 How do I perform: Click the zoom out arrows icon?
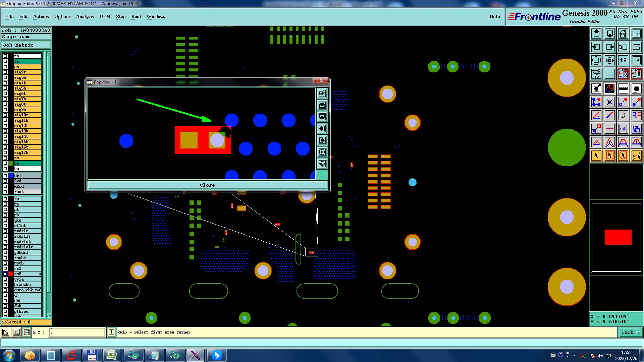point(610,60)
